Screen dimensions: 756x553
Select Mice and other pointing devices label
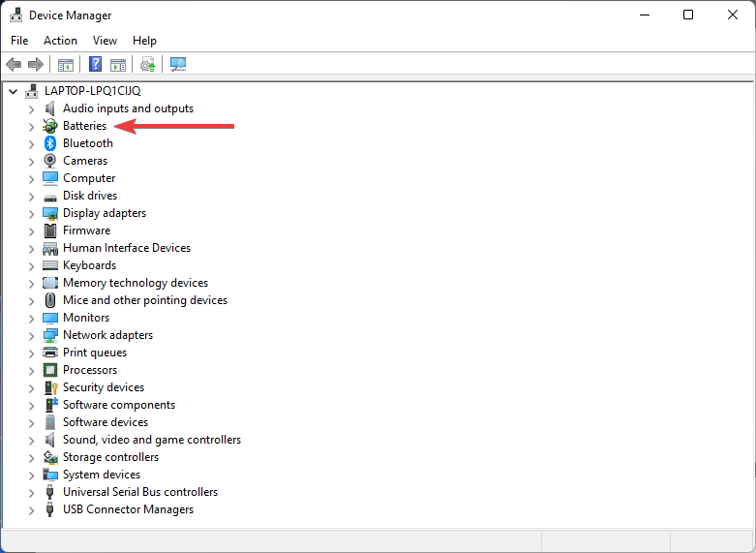pyautogui.click(x=145, y=300)
